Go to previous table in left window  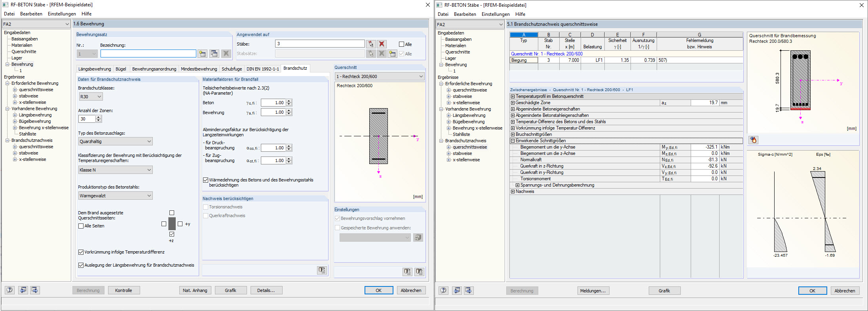pyautogui.click(x=23, y=290)
